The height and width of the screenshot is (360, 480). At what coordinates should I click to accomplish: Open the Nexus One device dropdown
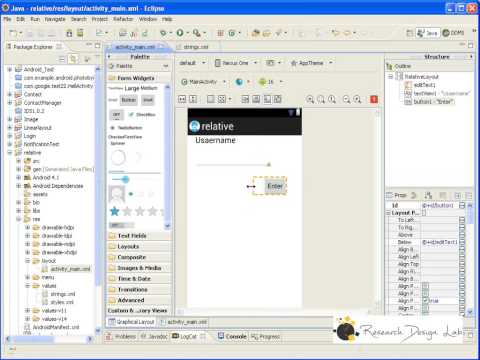pyautogui.click(x=236, y=63)
